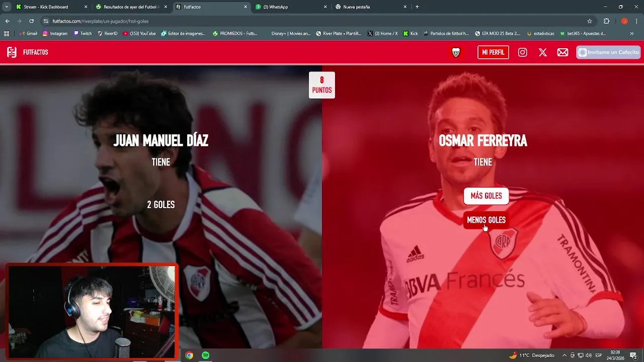The height and width of the screenshot is (362, 644).
Task: Open the Gmail bookmark
Action: (29, 34)
